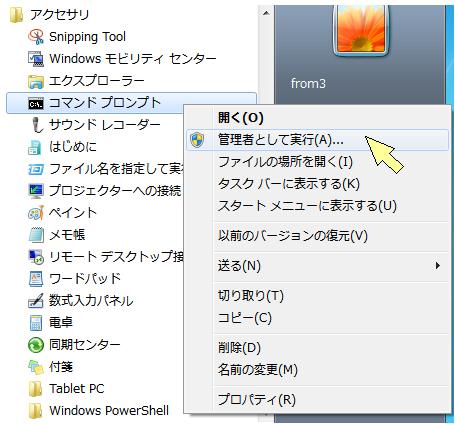The image size is (455, 424).
Task: Click the 付箋 sticky notes icon
Action: (36, 367)
